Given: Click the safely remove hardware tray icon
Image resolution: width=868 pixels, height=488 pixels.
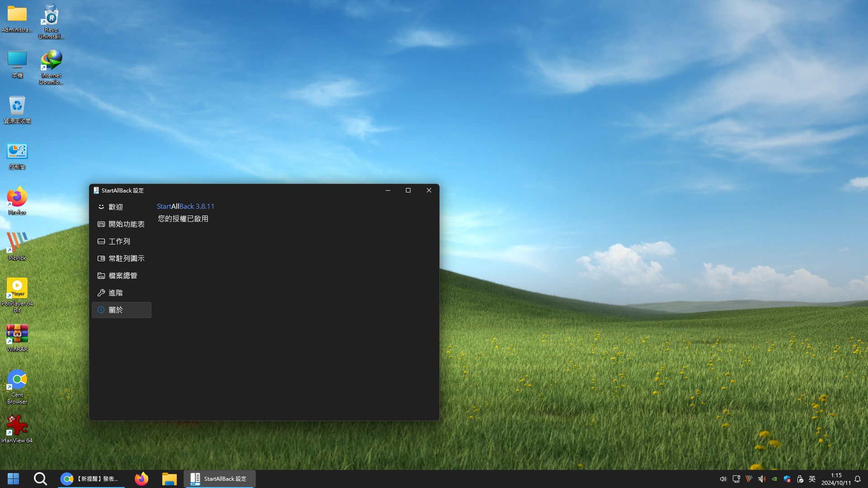Looking at the screenshot, I should 800,479.
